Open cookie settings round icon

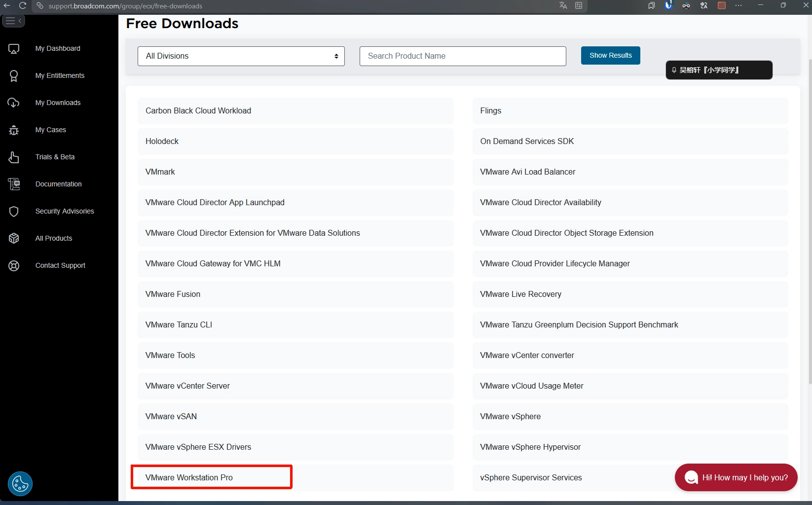(20, 484)
